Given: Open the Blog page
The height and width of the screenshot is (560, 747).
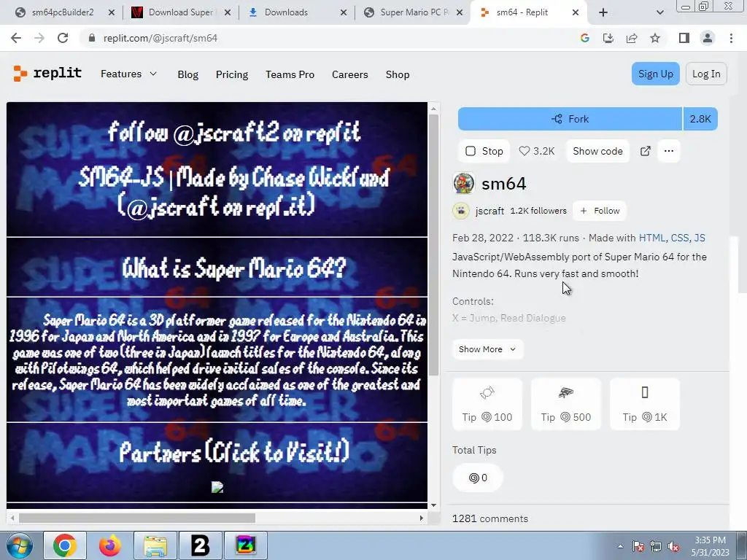Looking at the screenshot, I should tap(187, 74).
